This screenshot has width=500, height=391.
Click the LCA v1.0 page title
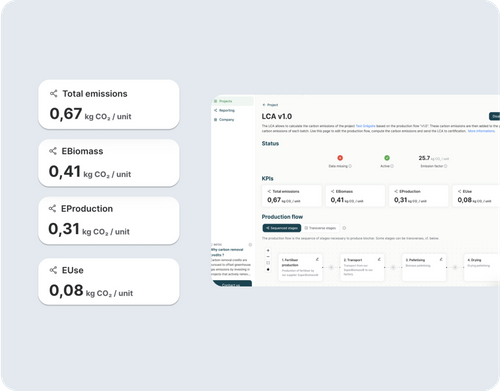pos(277,116)
